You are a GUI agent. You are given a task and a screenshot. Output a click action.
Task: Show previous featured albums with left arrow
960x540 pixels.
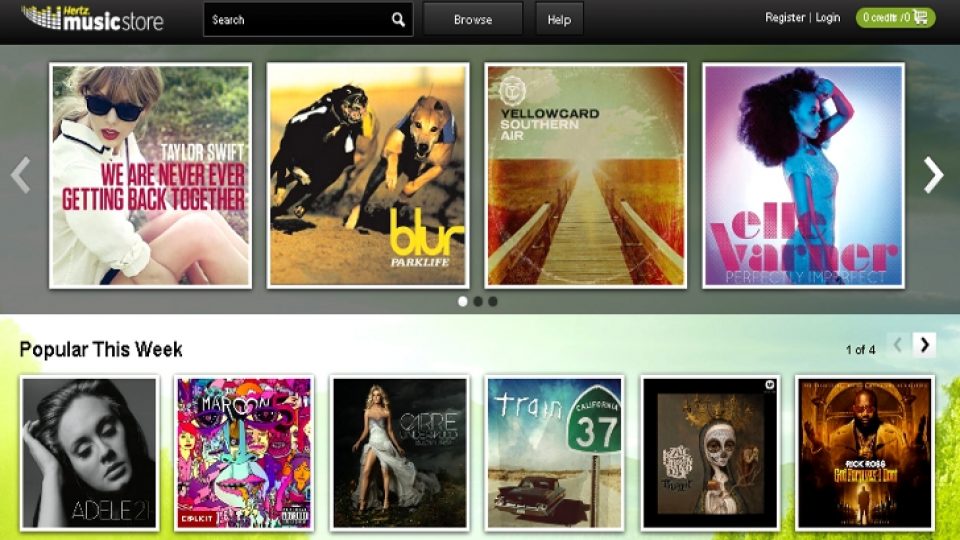point(21,175)
